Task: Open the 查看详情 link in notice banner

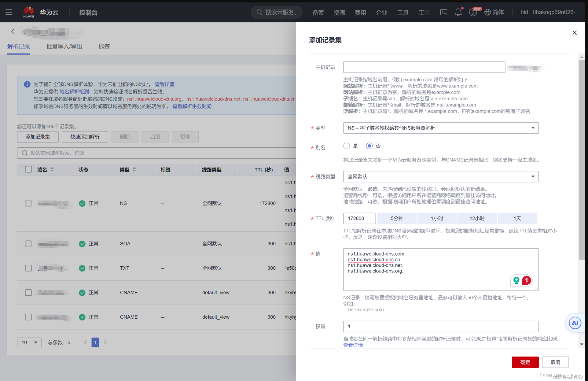Action: (165, 84)
